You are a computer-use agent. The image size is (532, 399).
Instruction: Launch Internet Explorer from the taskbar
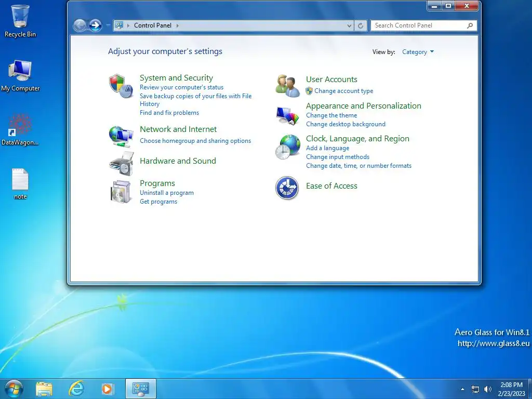click(76, 389)
